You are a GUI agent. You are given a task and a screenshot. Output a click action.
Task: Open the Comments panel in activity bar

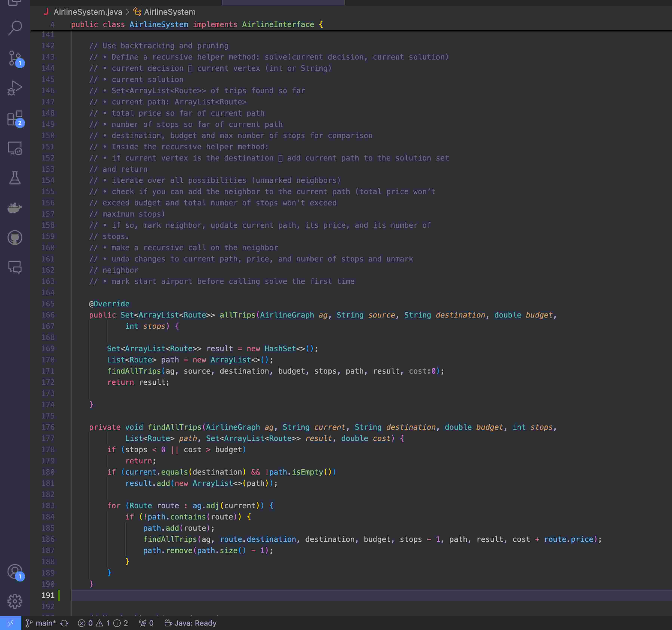pos(15,268)
